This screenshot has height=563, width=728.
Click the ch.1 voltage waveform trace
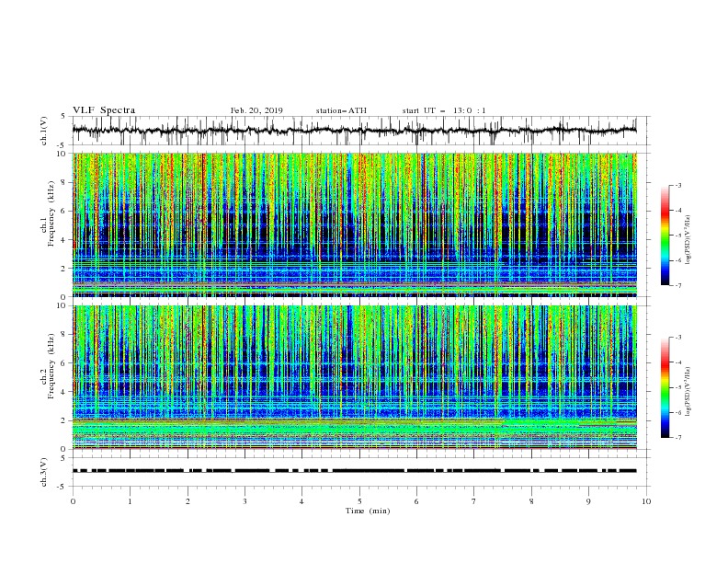pyautogui.click(x=354, y=131)
